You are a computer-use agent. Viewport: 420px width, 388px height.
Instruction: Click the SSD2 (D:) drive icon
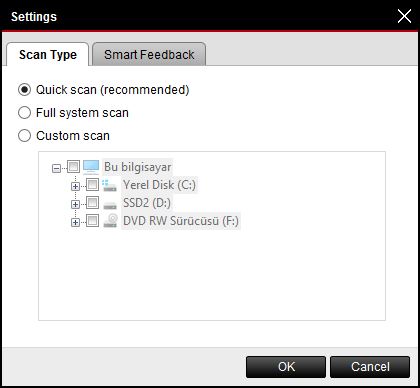(x=110, y=205)
